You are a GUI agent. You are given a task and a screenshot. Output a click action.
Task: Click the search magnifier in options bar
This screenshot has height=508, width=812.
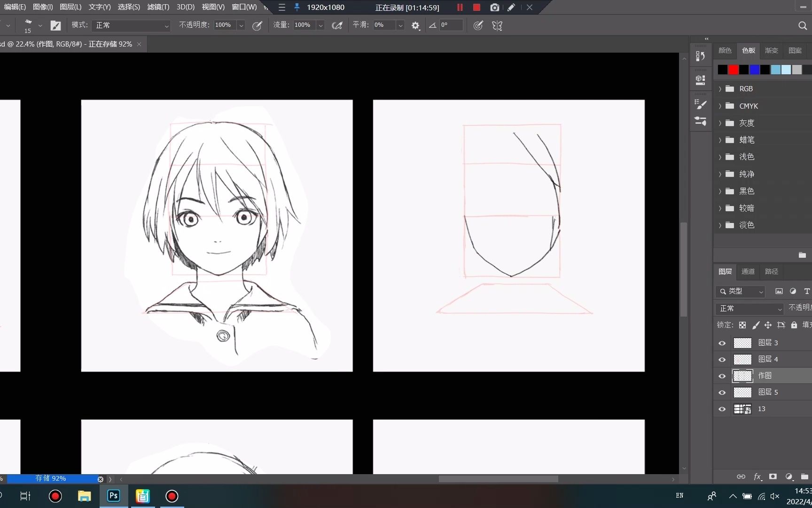(803, 25)
